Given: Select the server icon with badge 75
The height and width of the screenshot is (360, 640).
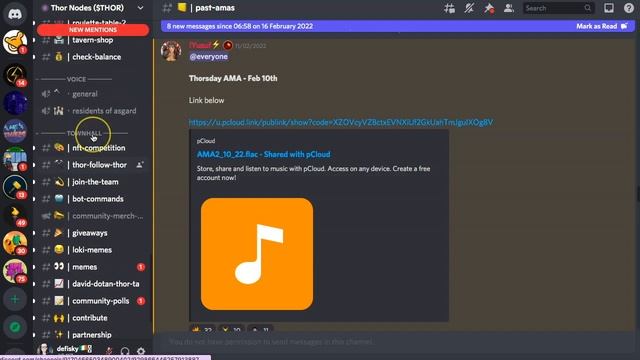Looking at the screenshot, I should 15,271.
